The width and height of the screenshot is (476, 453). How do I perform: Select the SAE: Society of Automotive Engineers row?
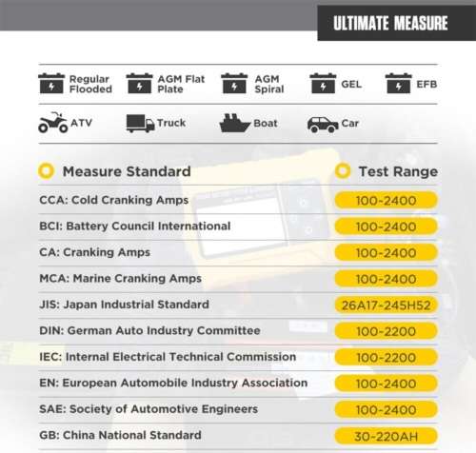click(x=238, y=409)
